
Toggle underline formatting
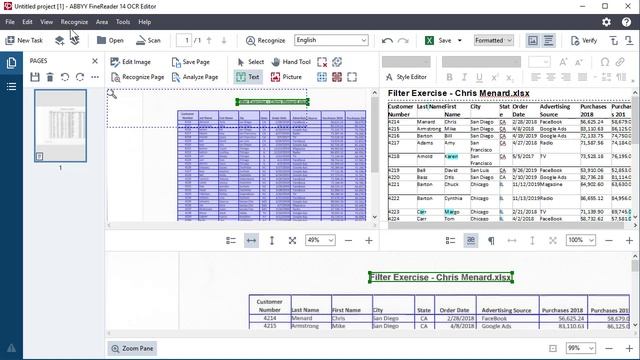(479, 77)
